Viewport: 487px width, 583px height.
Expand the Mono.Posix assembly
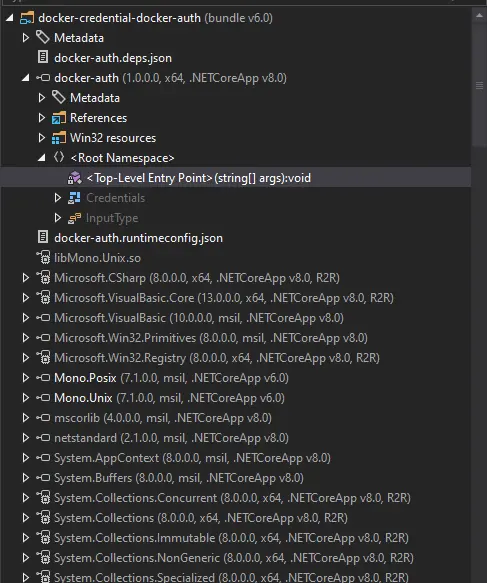[26, 378]
